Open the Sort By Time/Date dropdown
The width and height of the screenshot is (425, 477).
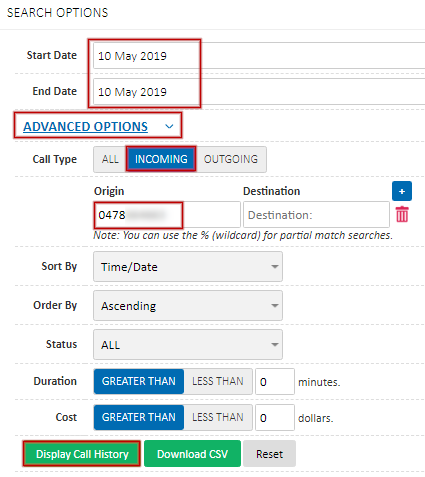pos(188,267)
